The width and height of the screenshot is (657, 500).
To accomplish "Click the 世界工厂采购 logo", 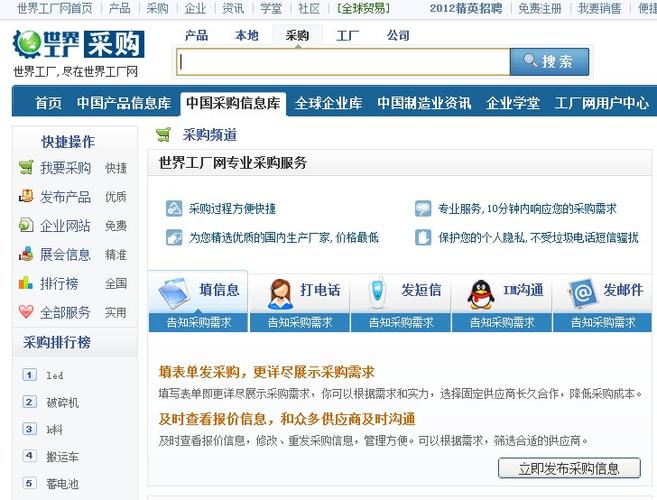I will 79,44.
